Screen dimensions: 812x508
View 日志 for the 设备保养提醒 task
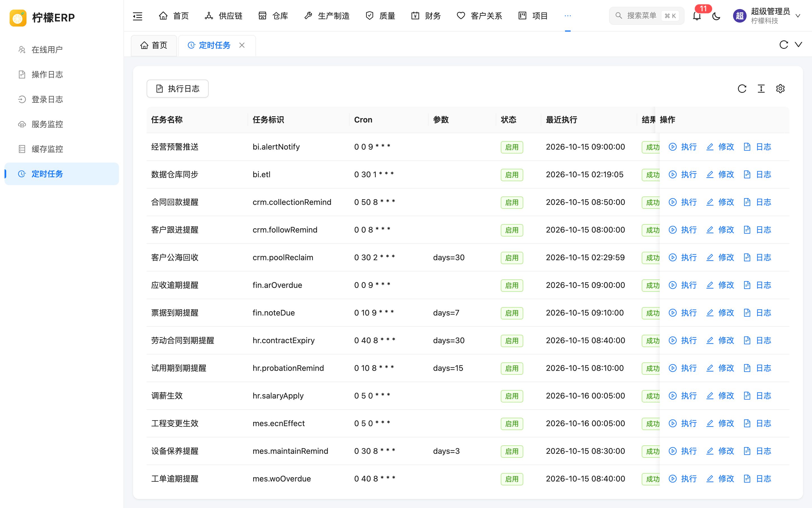pos(757,451)
